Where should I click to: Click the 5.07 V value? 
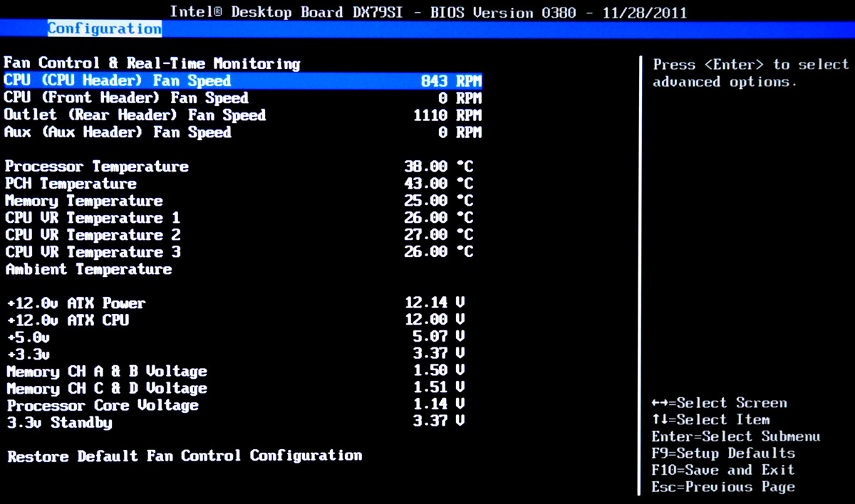(x=439, y=337)
